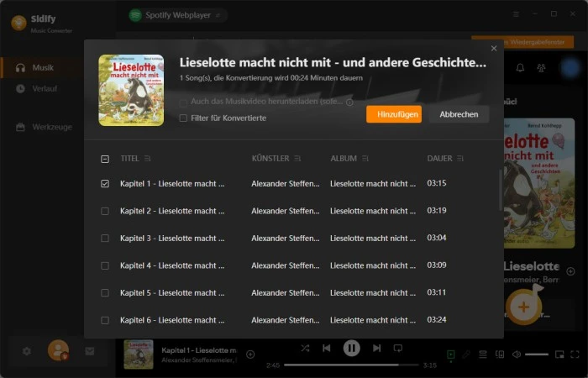Skip to next track
The width and height of the screenshot is (588, 378).
pos(377,348)
